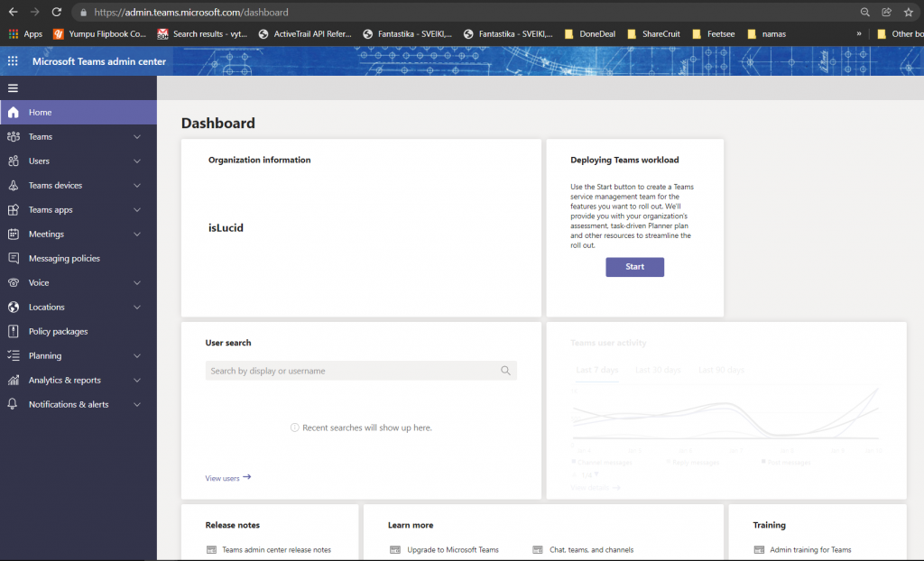Expand the Voice chevron
Screen dimensions: 924x561
click(137, 283)
